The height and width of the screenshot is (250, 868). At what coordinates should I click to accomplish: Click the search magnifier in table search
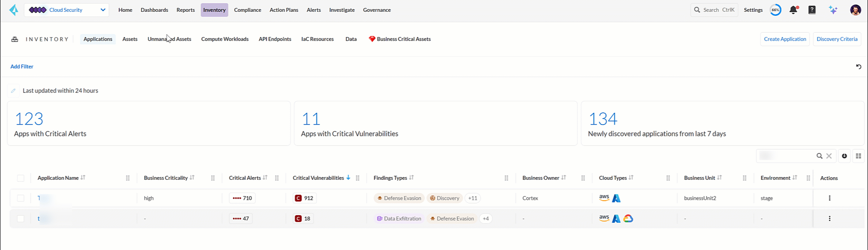pos(819,156)
